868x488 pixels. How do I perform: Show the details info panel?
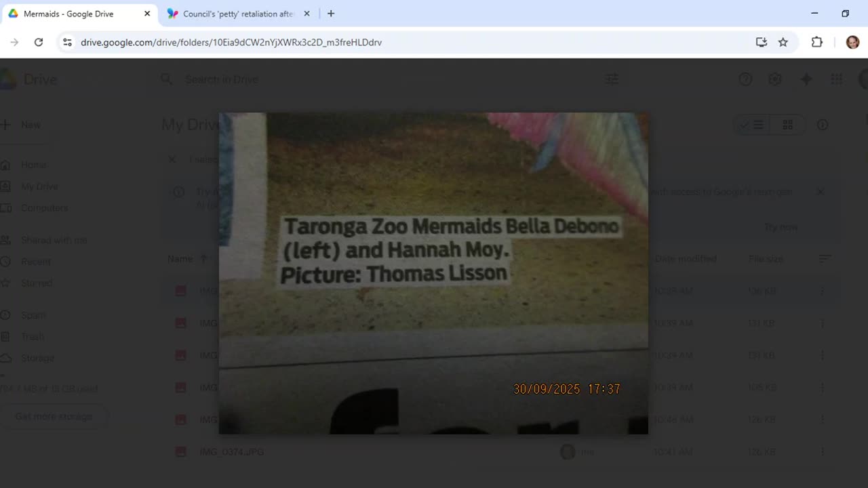[x=823, y=125]
